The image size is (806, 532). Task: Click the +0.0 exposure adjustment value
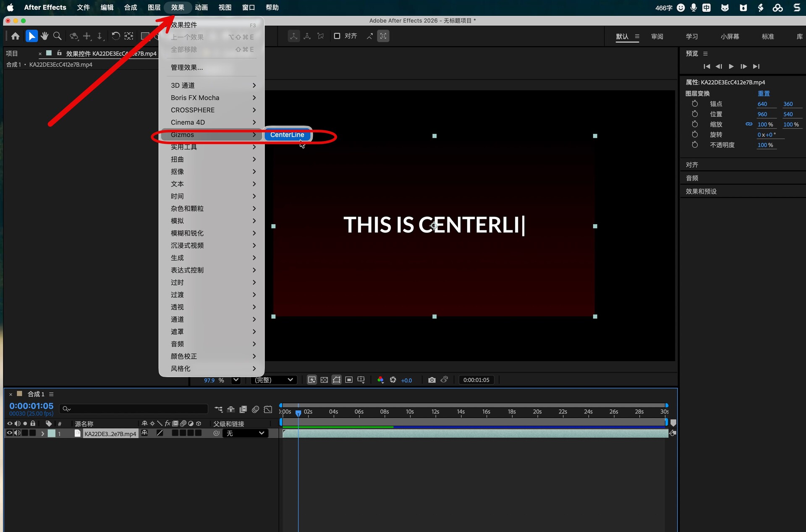[406, 380]
